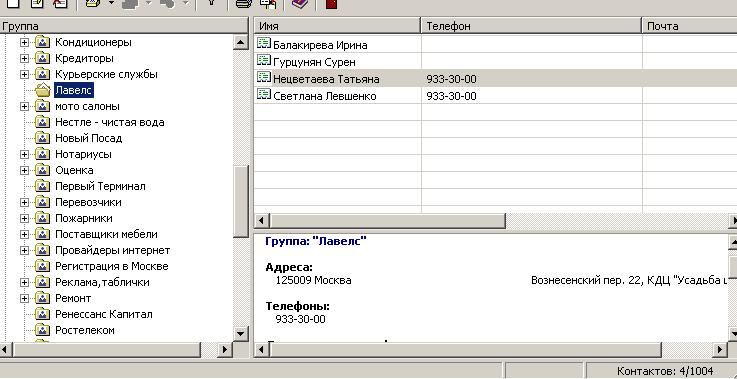Expand the Курьерские службы group node
Viewport: 737px width, 379px height.
click(x=24, y=75)
